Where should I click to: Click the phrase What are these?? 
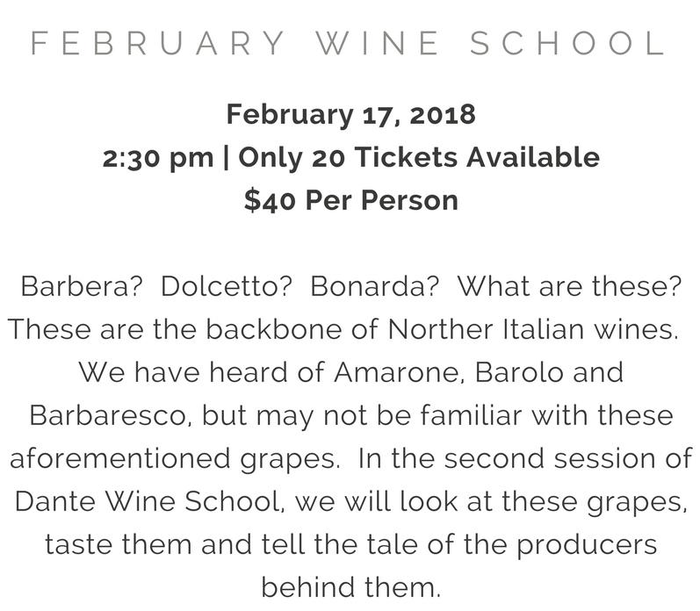tap(570, 286)
